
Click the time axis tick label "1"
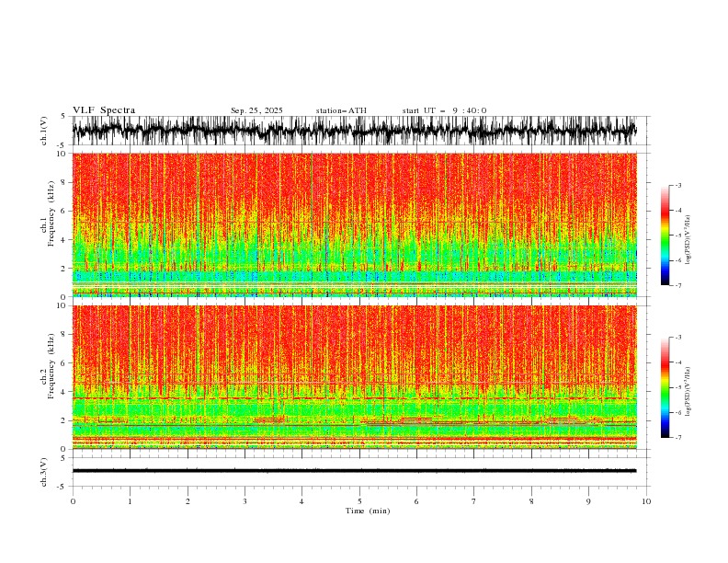coord(130,501)
